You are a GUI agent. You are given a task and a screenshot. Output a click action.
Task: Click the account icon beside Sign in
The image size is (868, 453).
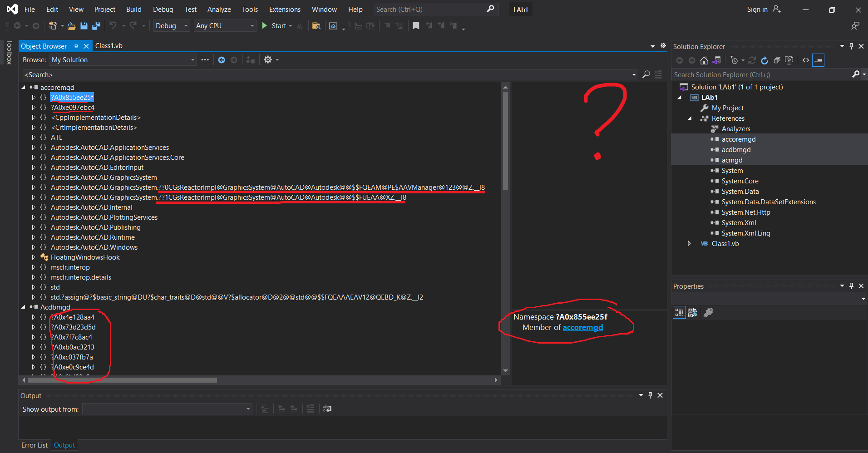coord(777,9)
